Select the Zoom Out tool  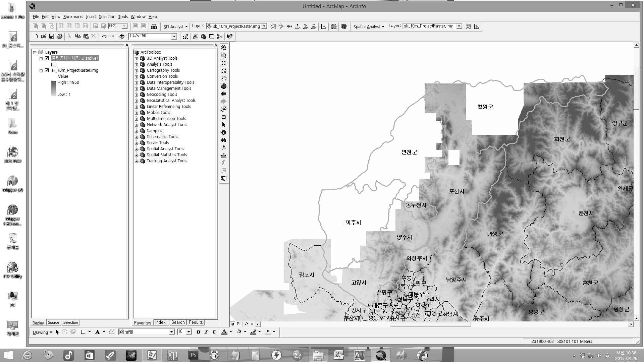224,56
